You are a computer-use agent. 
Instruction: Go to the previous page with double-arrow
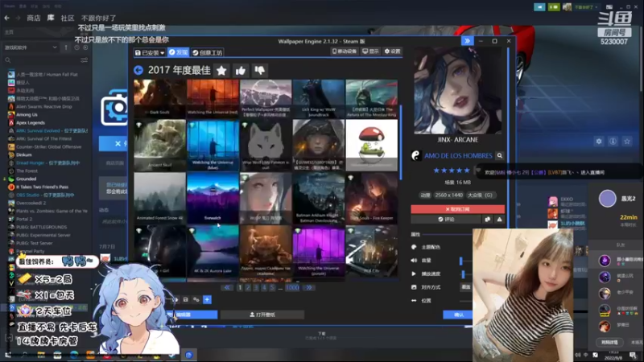[x=227, y=288]
